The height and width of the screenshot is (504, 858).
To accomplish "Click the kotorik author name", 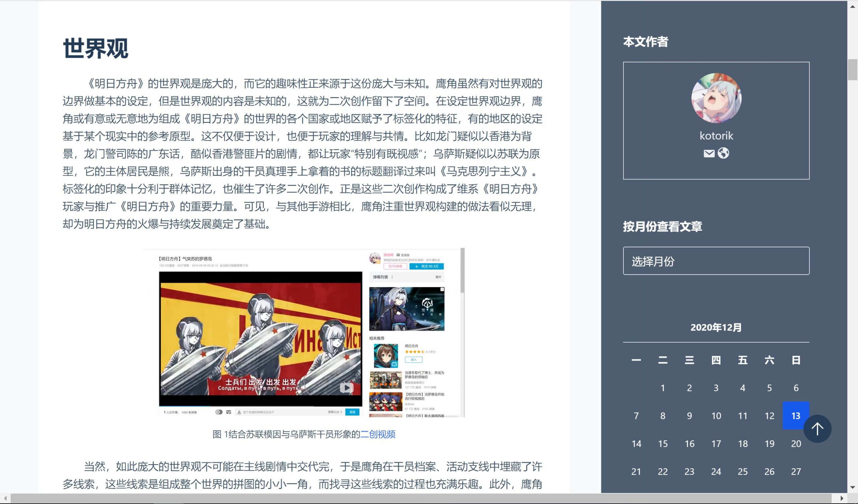I will 716,136.
